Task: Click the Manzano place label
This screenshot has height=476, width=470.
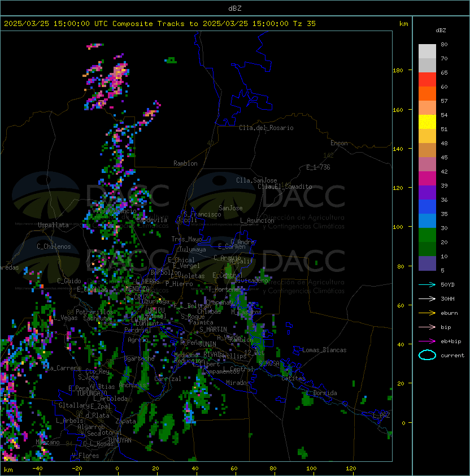Action: click(x=47, y=442)
